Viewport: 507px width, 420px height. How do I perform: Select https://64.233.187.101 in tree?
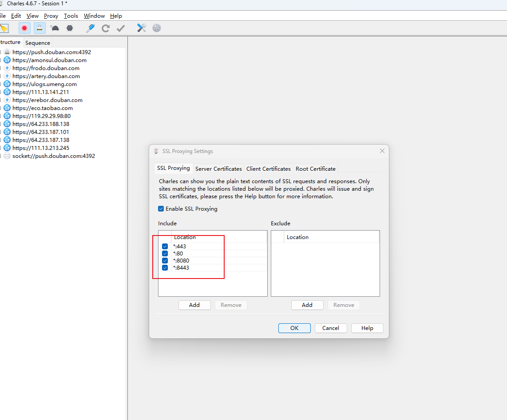(x=41, y=132)
